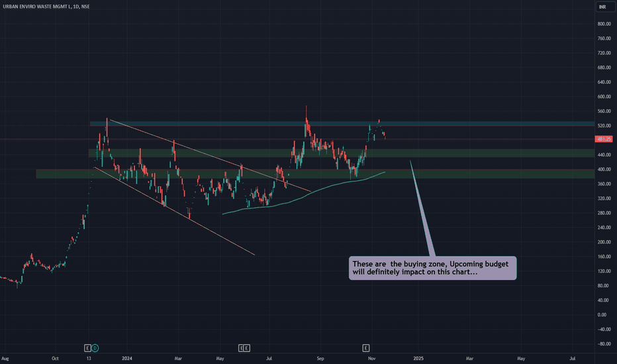Open the earnings marker nearest Nov

pos(365,348)
